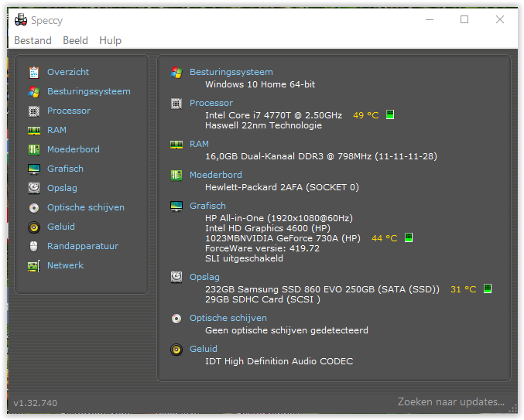Open Opslag via its hard drive icon
Image resolution: width=524 pixels, height=420 pixels.
[33, 188]
